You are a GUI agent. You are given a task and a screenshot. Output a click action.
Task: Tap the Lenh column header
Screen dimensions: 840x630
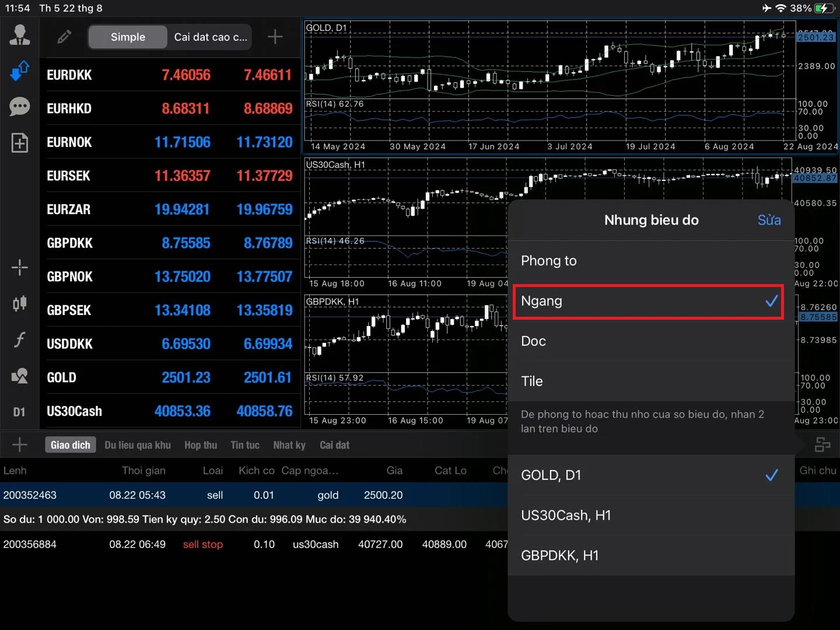[15, 471]
